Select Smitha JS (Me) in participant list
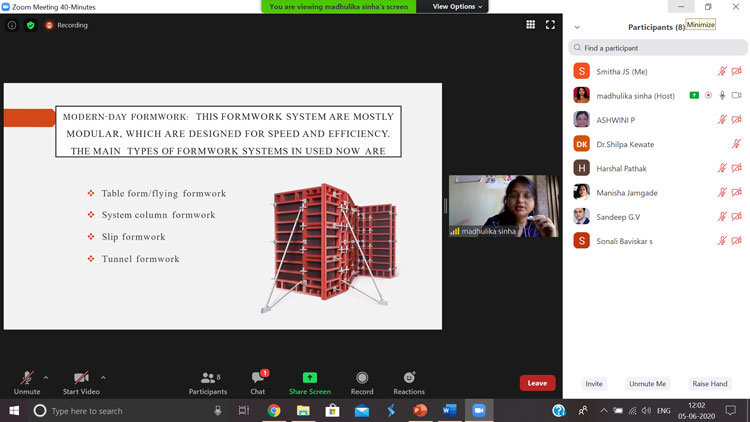Viewport: 750px width, 422px height. coord(657,71)
